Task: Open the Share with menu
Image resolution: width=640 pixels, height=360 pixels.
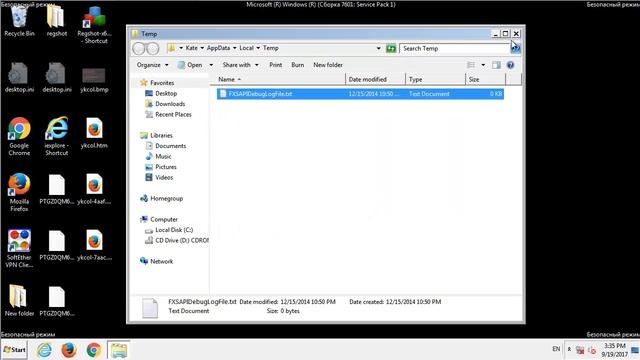Action: [240, 65]
